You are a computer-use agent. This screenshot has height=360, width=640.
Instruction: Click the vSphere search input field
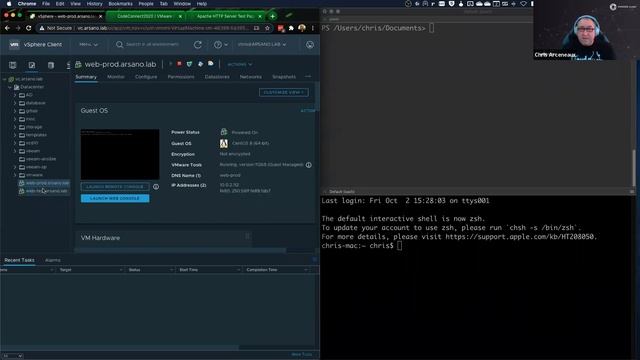coord(152,44)
